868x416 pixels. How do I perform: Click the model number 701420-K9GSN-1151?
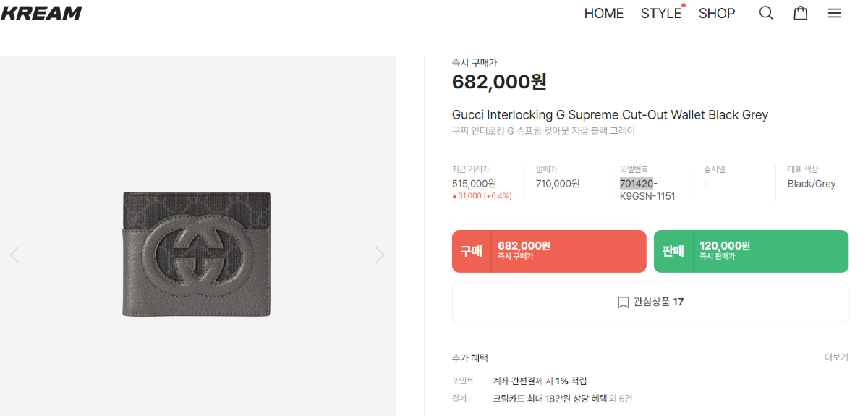tap(647, 190)
